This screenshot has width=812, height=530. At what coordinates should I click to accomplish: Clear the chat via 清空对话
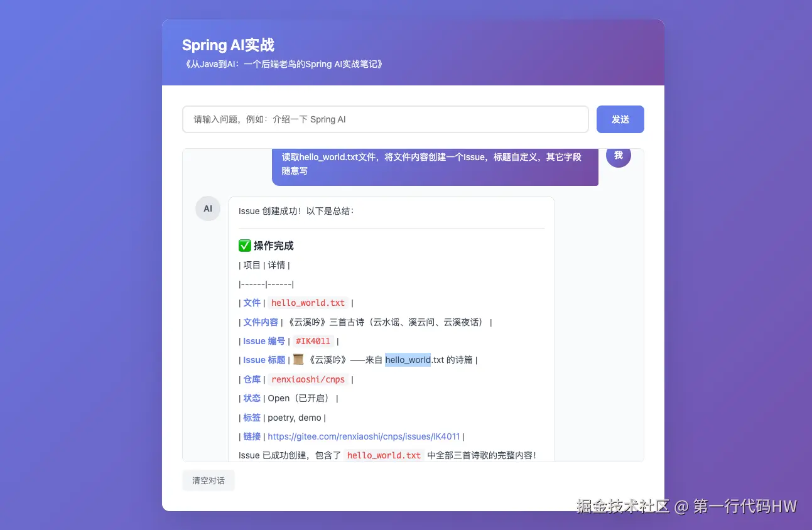click(x=208, y=480)
